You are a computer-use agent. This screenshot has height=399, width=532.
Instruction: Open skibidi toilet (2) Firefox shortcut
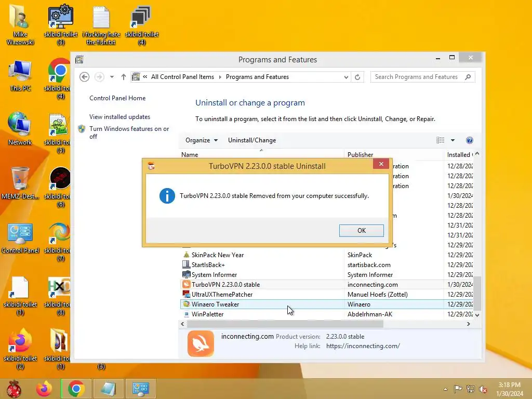click(x=20, y=349)
